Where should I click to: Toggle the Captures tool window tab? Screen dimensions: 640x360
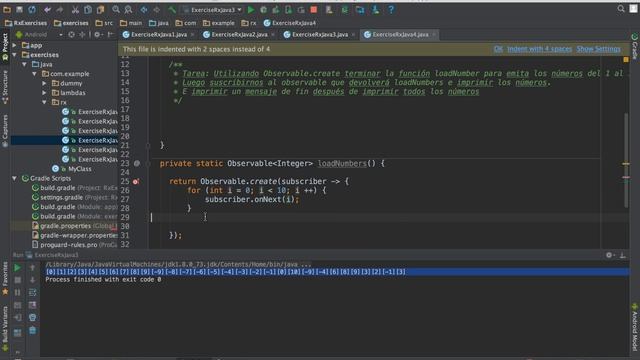click(5, 131)
